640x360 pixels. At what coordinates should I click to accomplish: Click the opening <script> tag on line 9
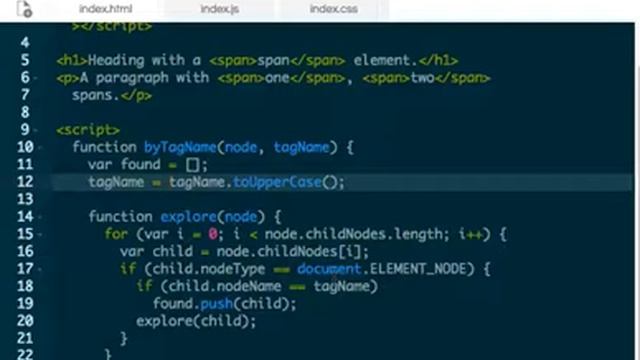88,130
